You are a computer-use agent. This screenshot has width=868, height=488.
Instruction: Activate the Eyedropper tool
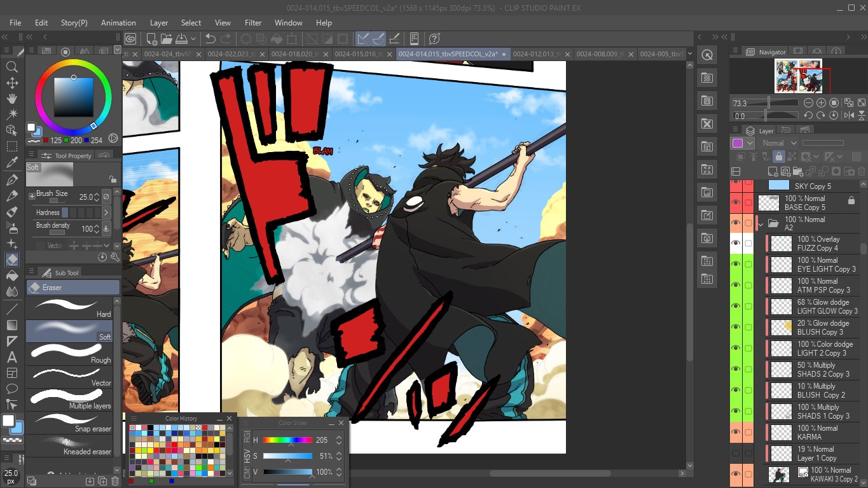click(11, 164)
